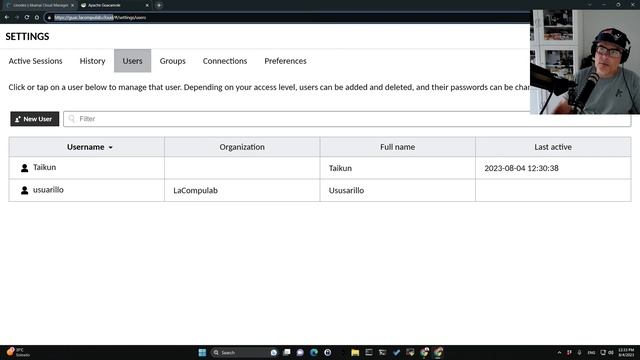Launch Microsoft Edge from the taskbar
The height and width of the screenshot is (360, 640).
tap(314, 352)
